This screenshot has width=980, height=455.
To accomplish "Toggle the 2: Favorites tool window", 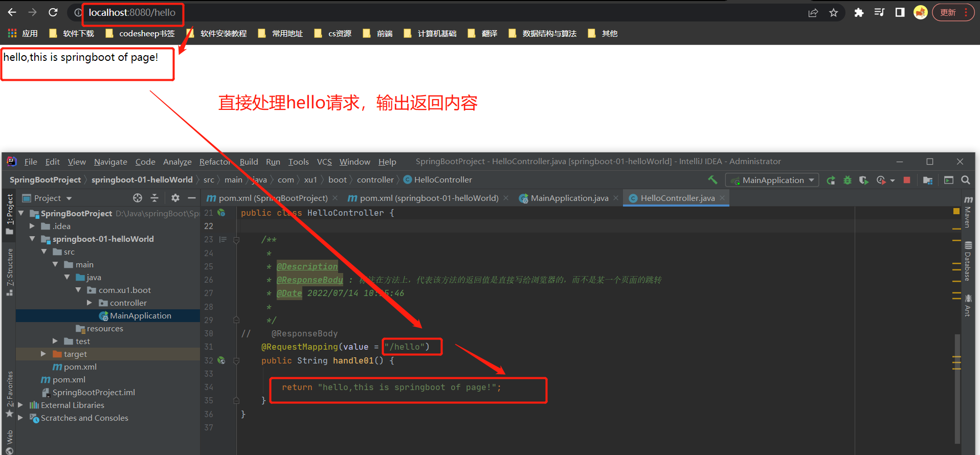I will coord(9,395).
